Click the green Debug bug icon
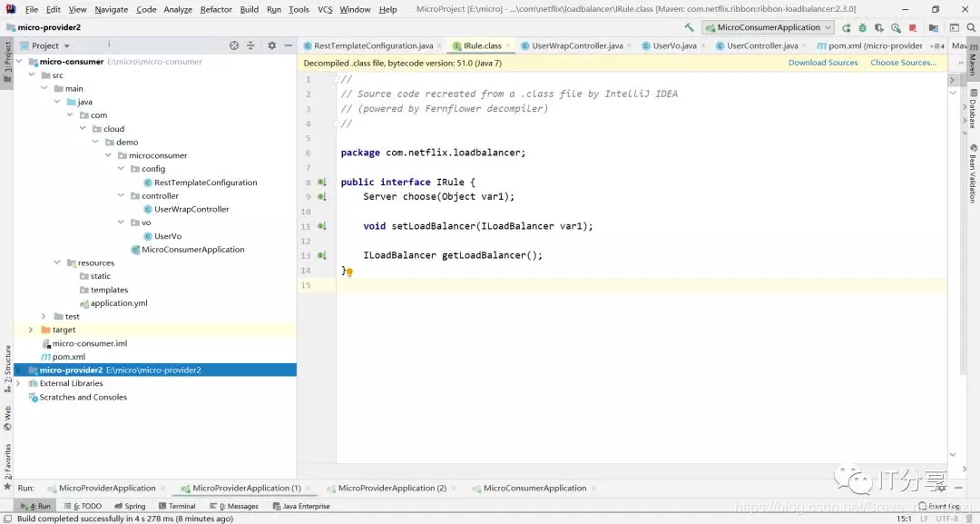This screenshot has height=524, width=980. pos(863,27)
